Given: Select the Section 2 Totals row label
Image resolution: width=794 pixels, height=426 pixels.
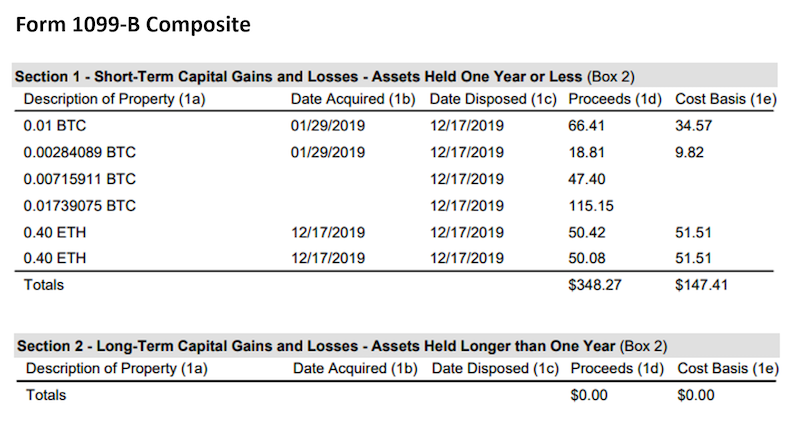Looking at the screenshot, I should pyautogui.click(x=45, y=395).
